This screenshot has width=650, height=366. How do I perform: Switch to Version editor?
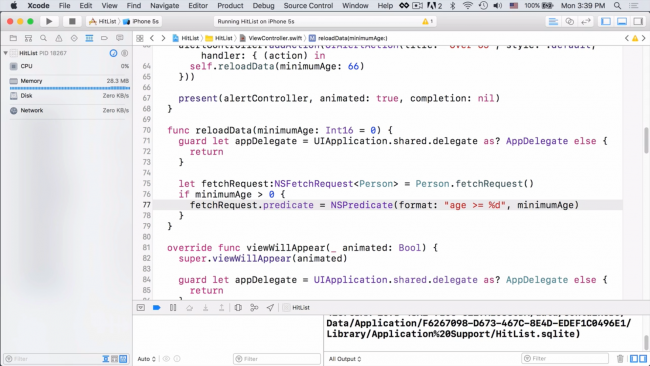(586, 21)
